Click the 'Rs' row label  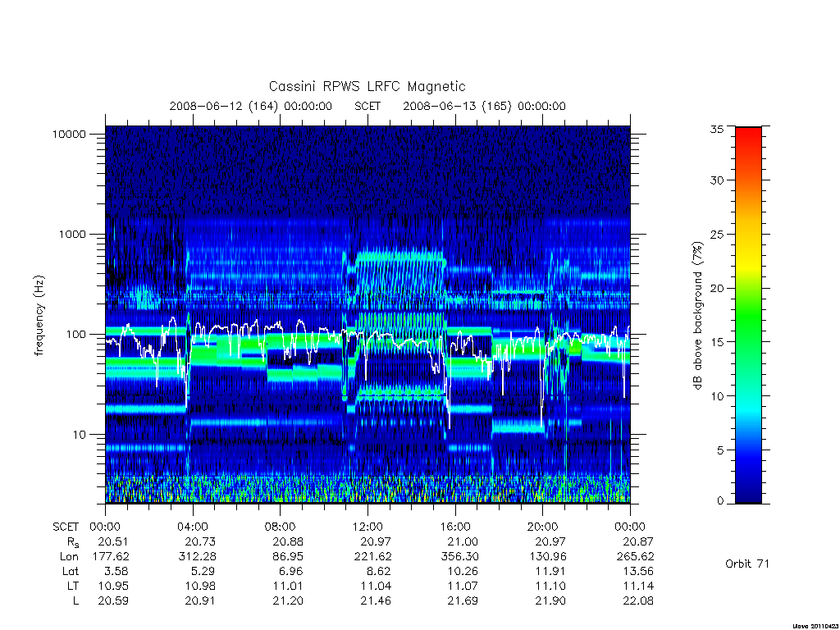[x=73, y=542]
